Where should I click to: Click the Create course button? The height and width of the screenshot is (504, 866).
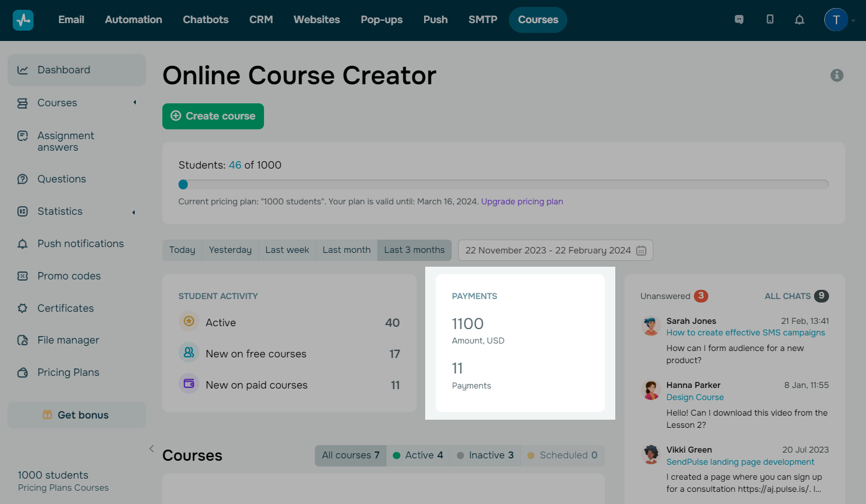[213, 116]
